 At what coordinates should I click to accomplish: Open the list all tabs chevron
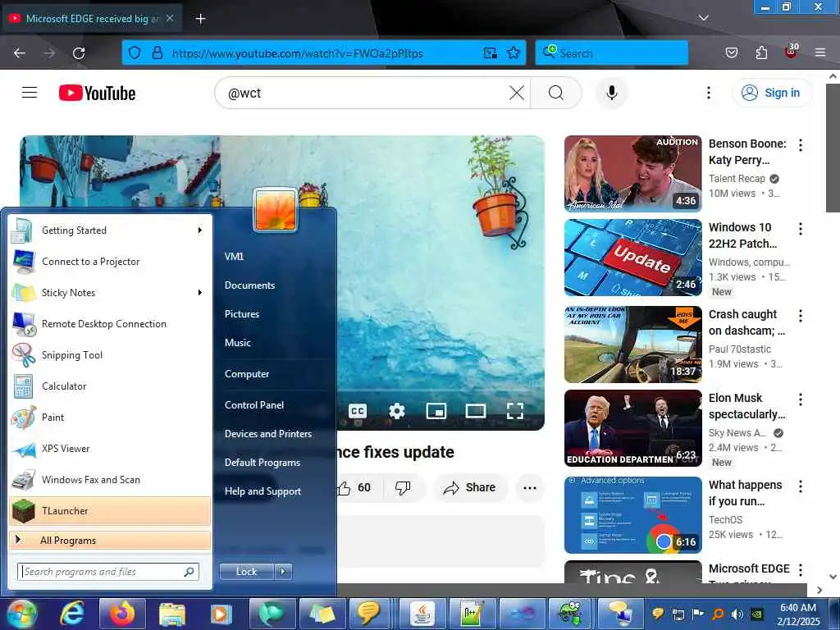tap(703, 18)
